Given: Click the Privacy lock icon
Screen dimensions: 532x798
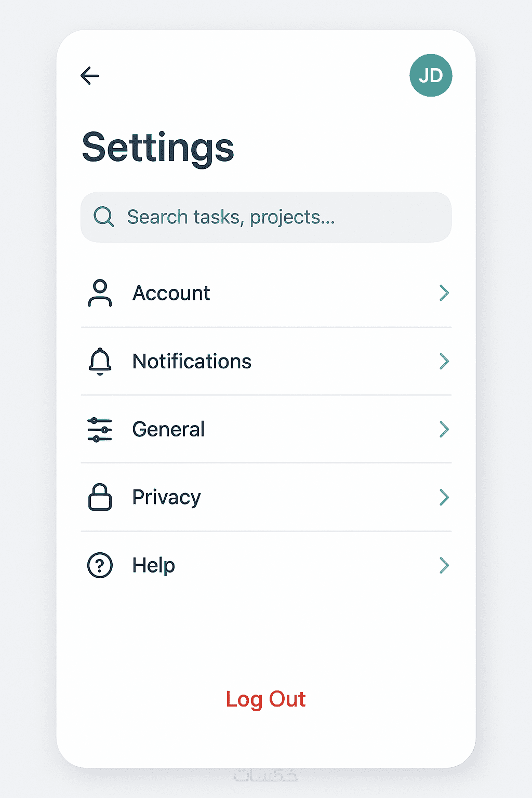Looking at the screenshot, I should (x=100, y=498).
